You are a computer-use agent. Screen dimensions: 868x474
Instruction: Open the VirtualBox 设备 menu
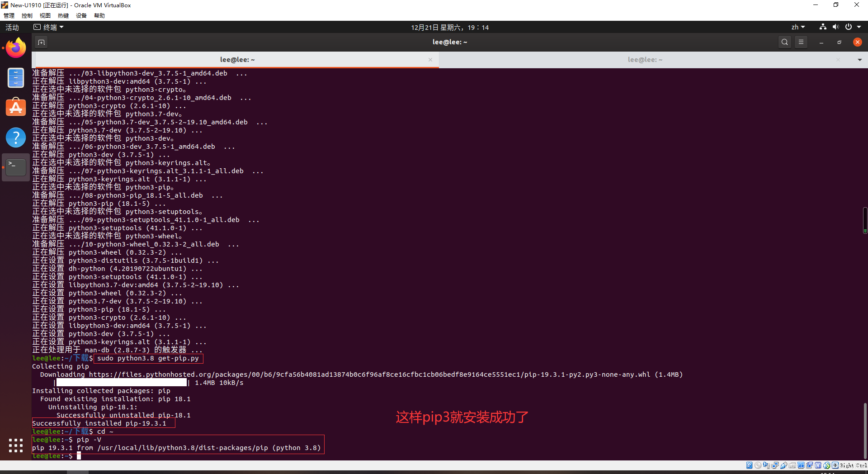coord(81,15)
